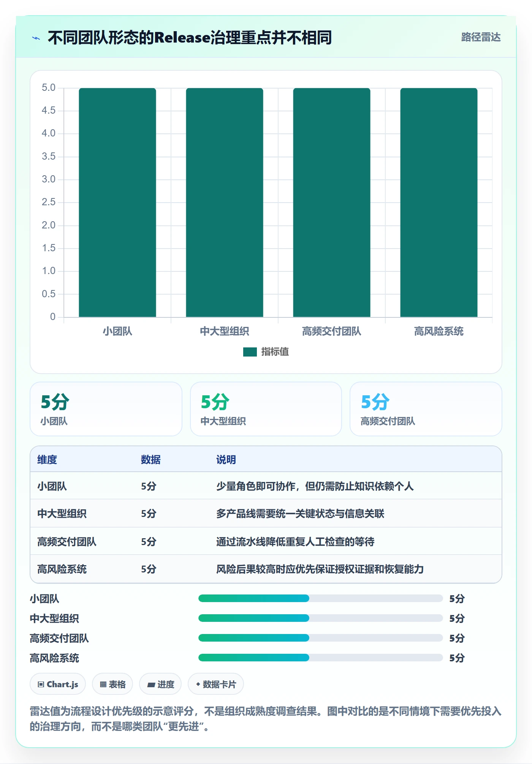This screenshot has height=764, width=532.
Task: Click the 维度 column header
Action: click(47, 460)
